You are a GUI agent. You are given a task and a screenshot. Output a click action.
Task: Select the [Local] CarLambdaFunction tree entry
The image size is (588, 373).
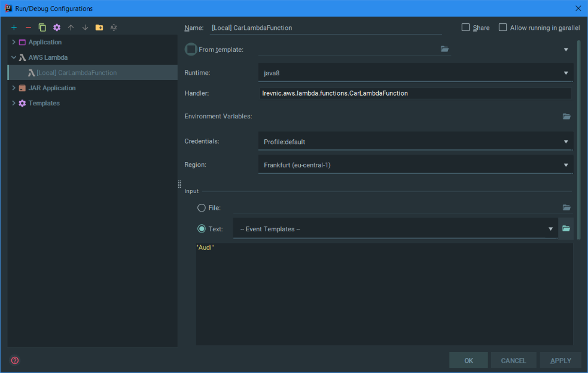[76, 73]
